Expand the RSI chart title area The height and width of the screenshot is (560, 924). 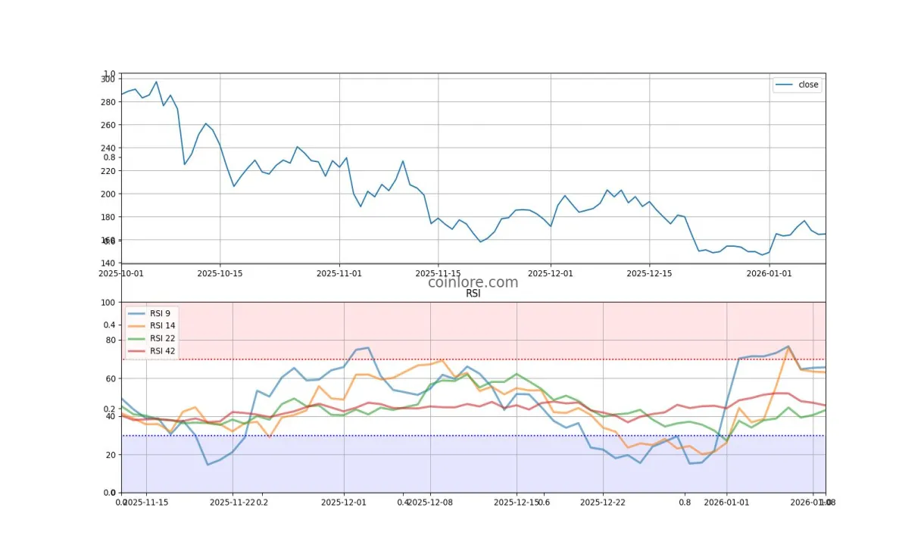point(473,293)
